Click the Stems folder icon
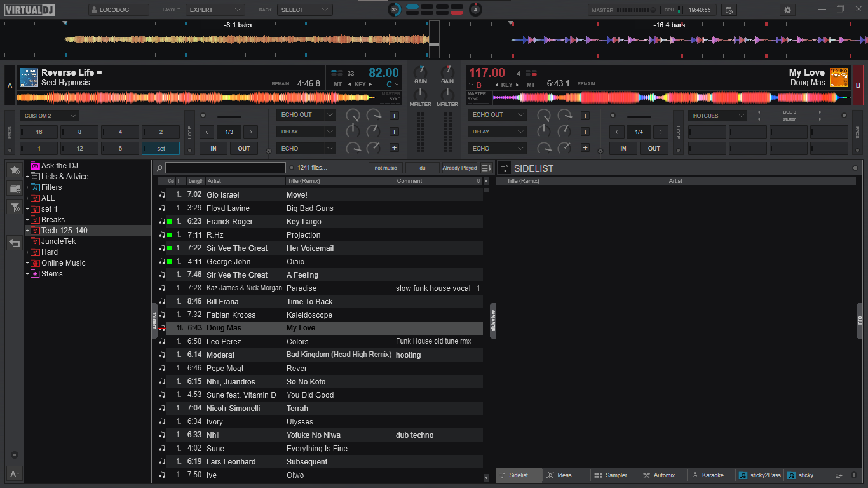Image resolution: width=868 pixels, height=488 pixels. pos(35,274)
